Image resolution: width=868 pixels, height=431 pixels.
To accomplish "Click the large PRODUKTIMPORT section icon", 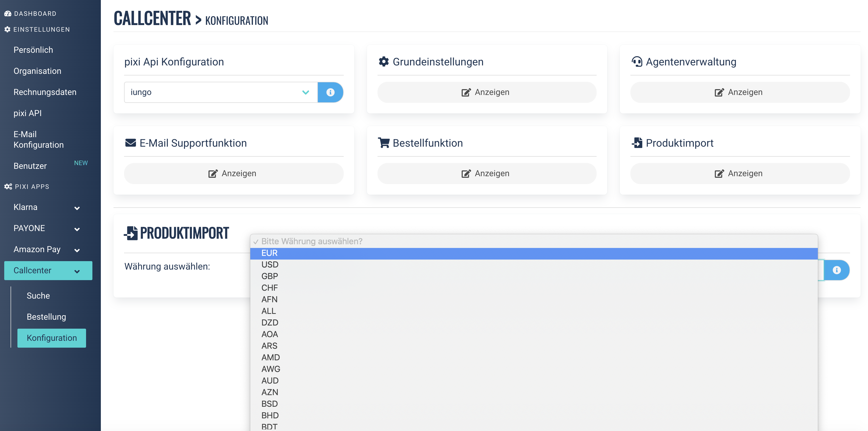I will [x=131, y=233].
